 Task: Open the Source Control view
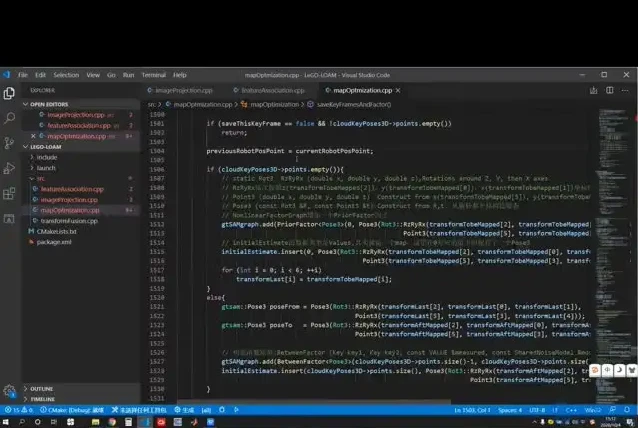click(x=9, y=143)
